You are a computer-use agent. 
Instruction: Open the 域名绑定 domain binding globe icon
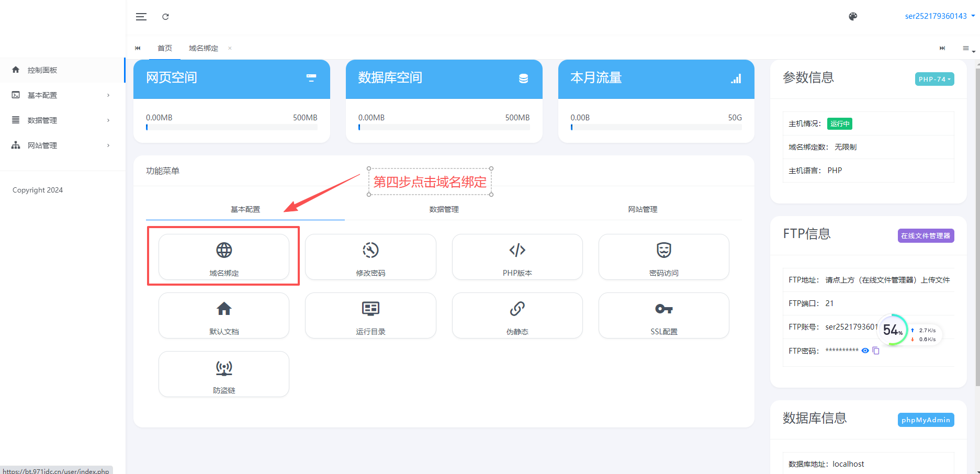click(x=224, y=251)
